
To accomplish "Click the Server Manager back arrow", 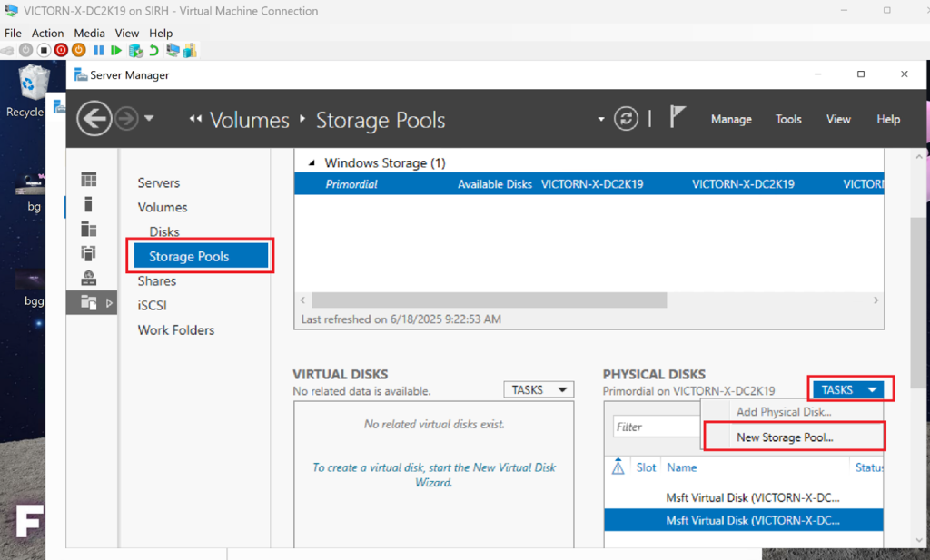I will point(94,119).
